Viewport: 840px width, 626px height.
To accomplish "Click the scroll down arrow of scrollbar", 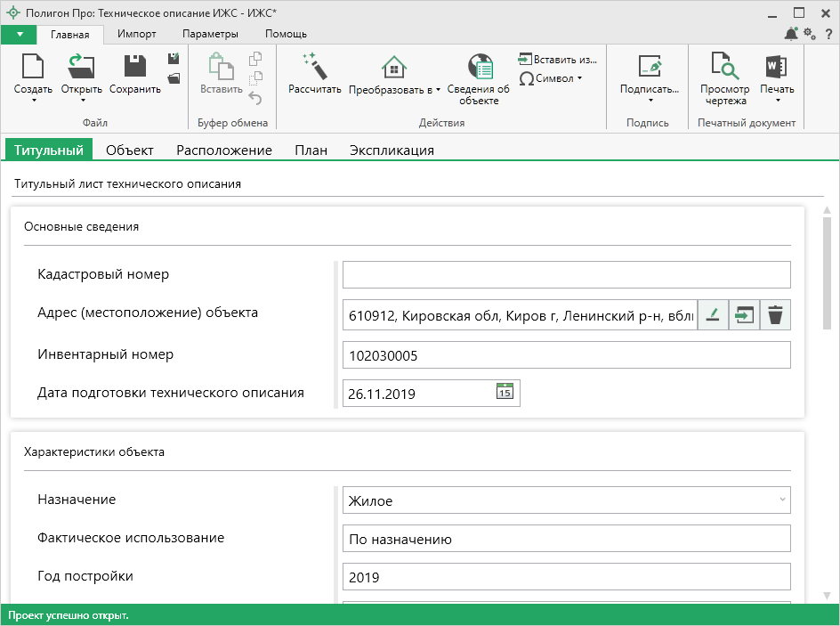I will 827,595.
